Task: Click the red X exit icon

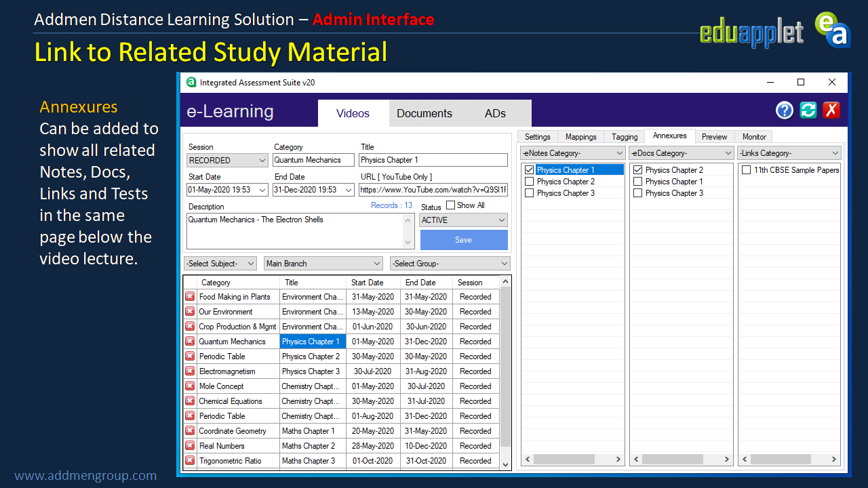Action: [831, 110]
